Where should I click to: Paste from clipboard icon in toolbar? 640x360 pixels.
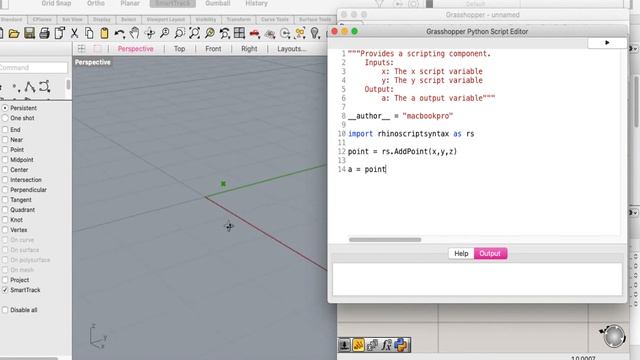click(104, 33)
